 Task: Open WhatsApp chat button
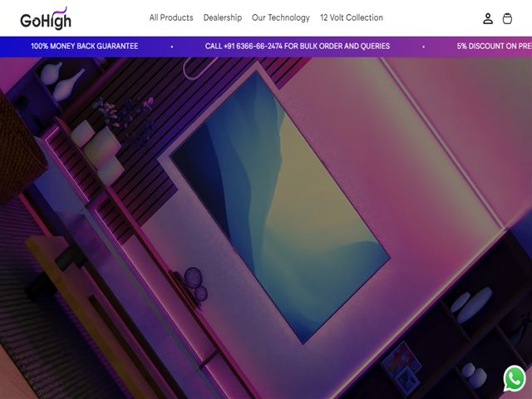coord(515,378)
